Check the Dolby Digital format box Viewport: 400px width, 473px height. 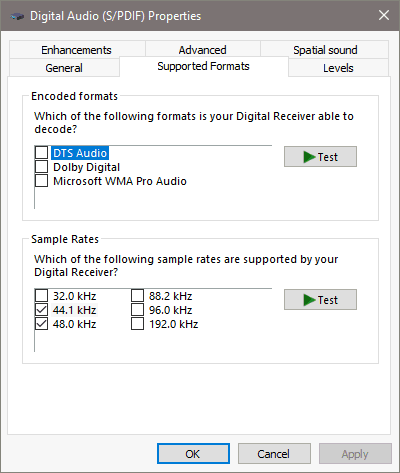[x=41, y=167]
